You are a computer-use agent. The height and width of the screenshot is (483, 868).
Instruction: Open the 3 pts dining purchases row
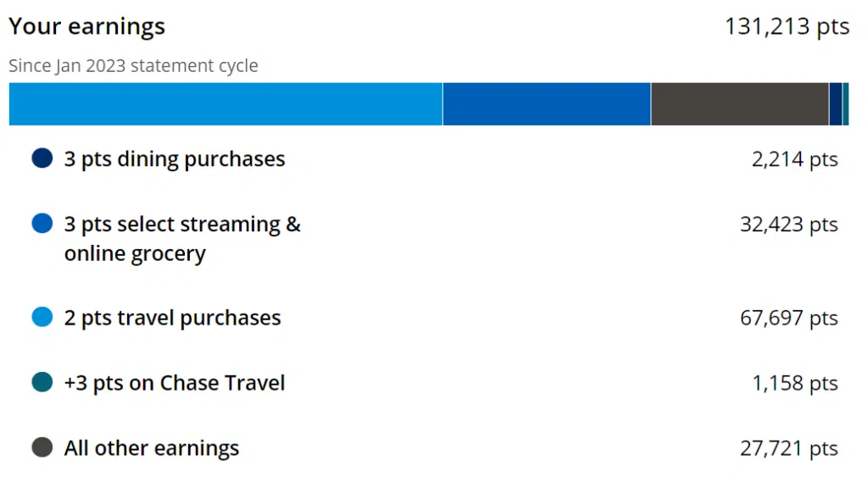tap(435, 158)
